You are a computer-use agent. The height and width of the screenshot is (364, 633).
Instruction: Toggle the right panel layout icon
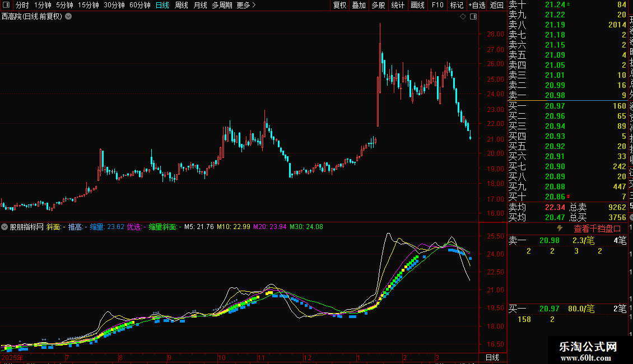coord(473,17)
